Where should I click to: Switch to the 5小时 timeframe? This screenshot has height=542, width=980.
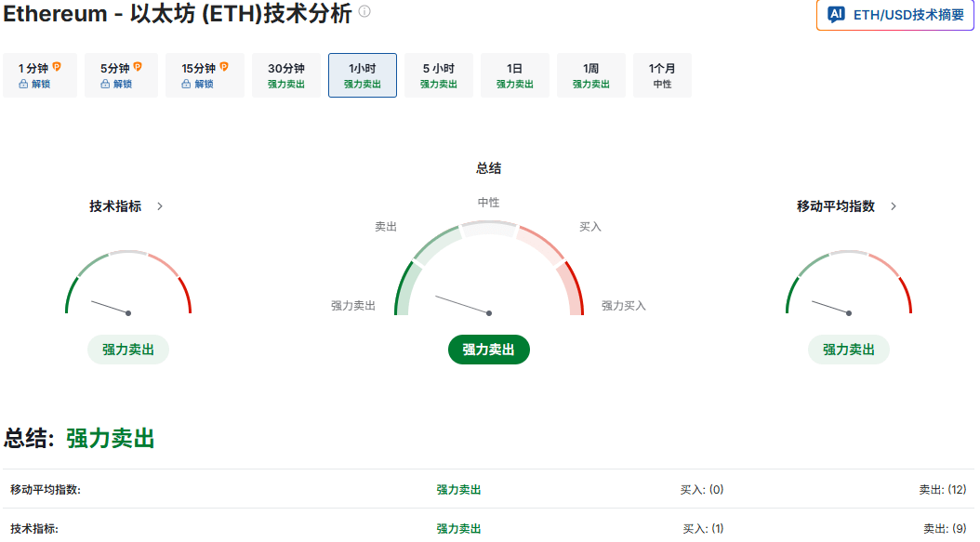(439, 75)
